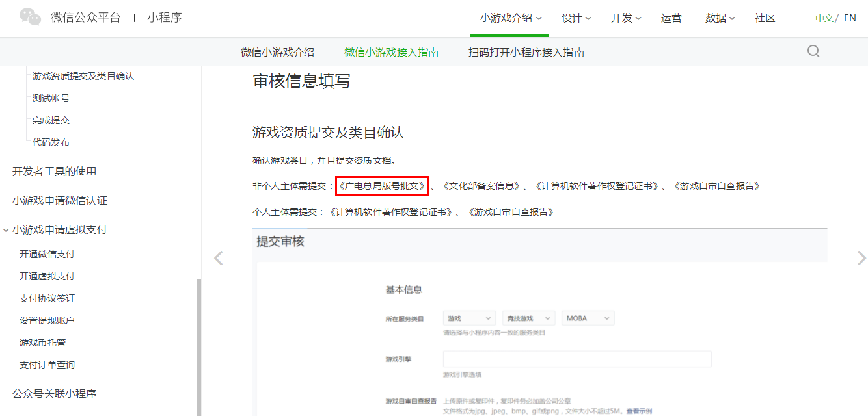
Task: Open 开通虚拟支付 in sidebar
Action: tap(47, 276)
